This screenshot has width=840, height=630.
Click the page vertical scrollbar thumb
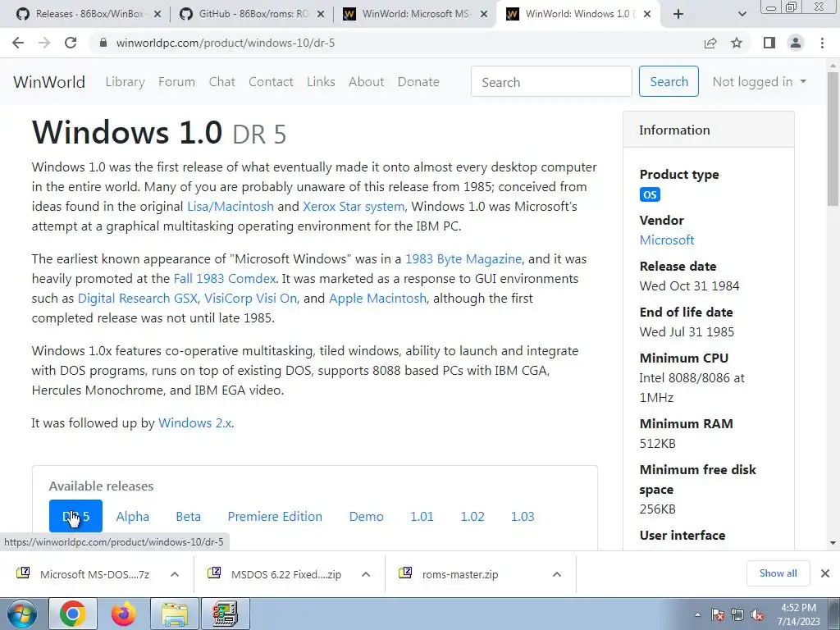tap(833, 138)
